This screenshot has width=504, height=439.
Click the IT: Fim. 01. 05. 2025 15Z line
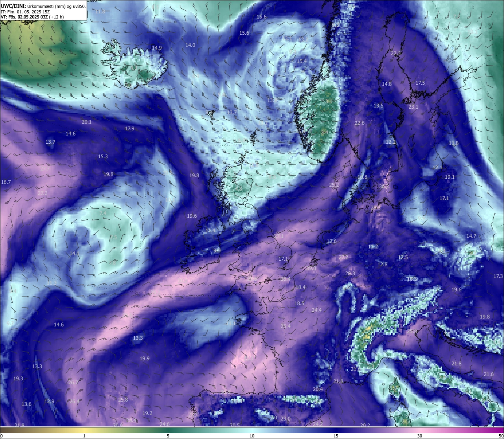[25, 12]
